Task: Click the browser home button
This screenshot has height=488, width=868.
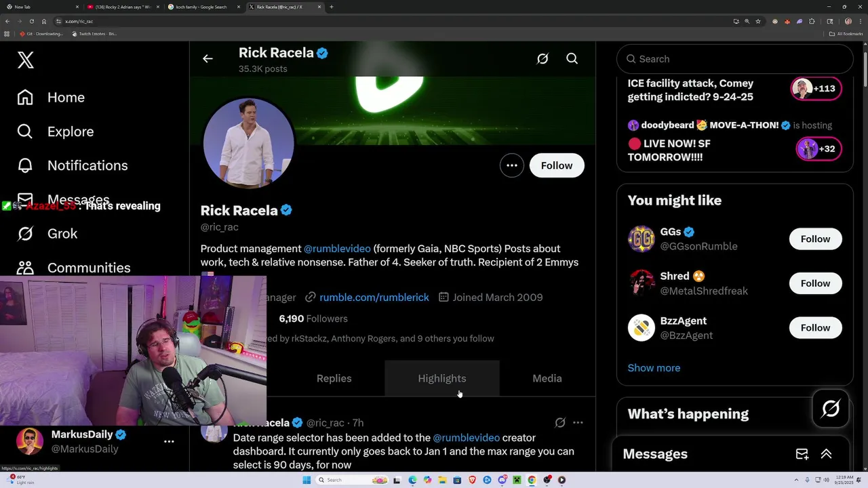Action: pyautogui.click(x=44, y=21)
